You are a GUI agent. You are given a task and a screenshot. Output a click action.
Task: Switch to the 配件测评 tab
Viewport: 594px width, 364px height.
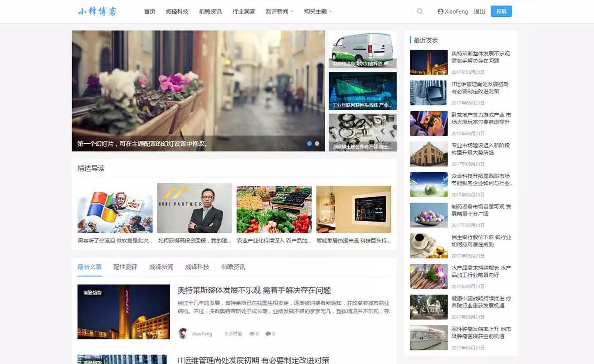[125, 267]
